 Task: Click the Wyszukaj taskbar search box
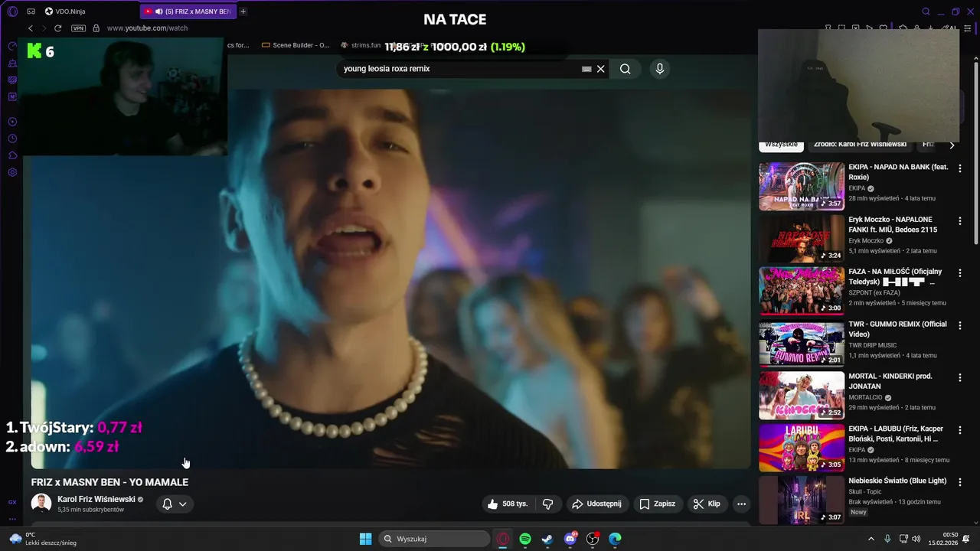435,539
